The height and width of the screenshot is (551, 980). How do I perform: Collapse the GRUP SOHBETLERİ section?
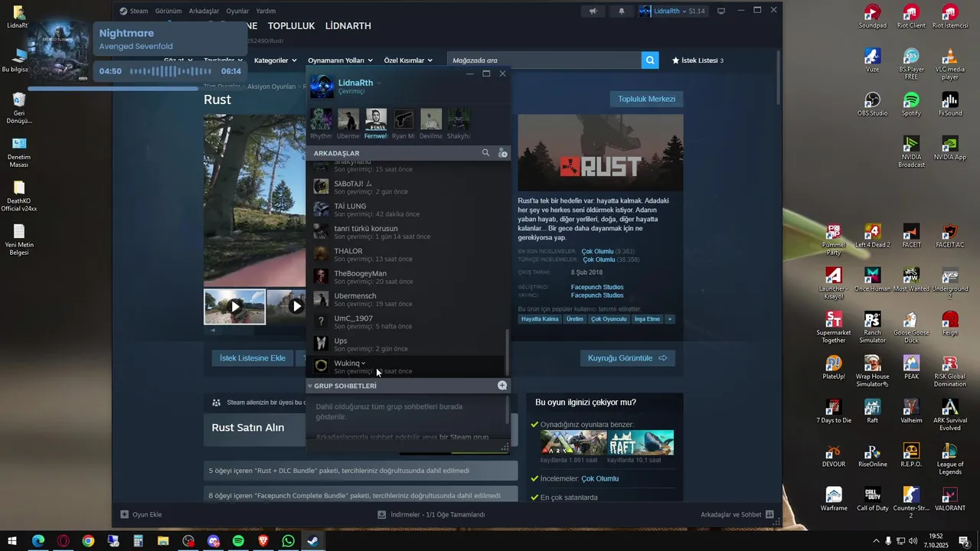309,386
